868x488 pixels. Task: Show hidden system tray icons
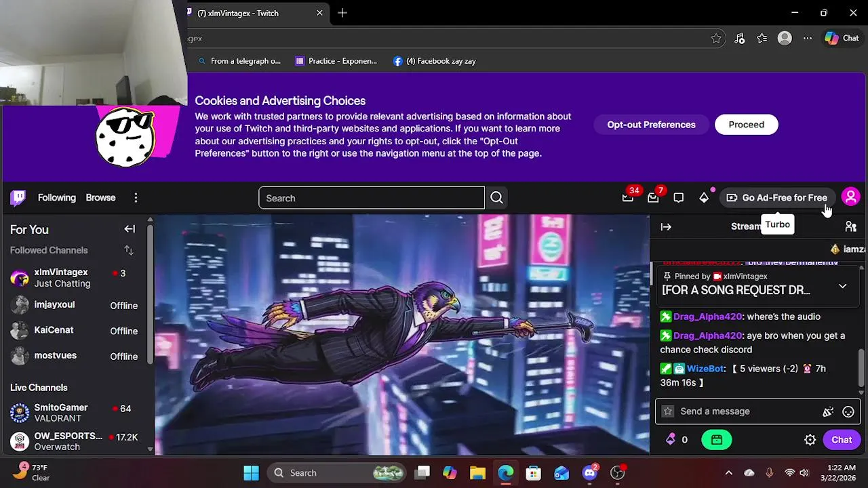pos(728,473)
